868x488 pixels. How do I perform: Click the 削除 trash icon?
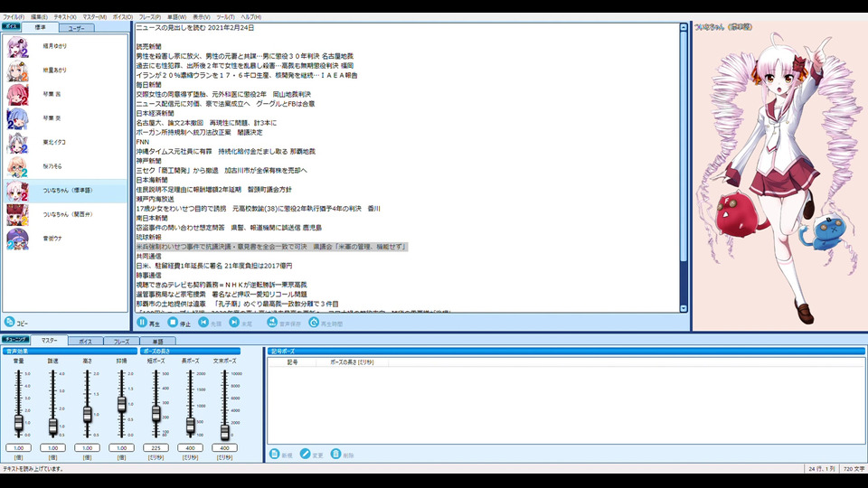(335, 454)
